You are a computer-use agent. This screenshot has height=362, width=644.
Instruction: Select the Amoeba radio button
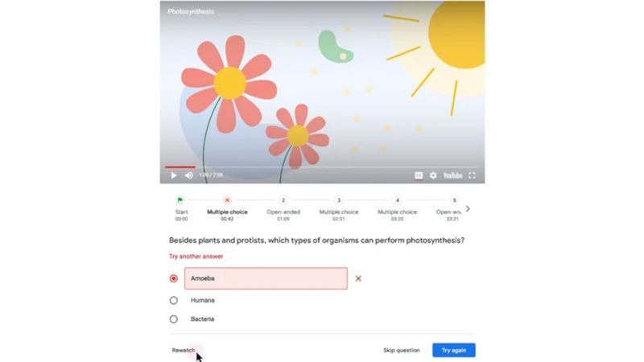coord(174,278)
